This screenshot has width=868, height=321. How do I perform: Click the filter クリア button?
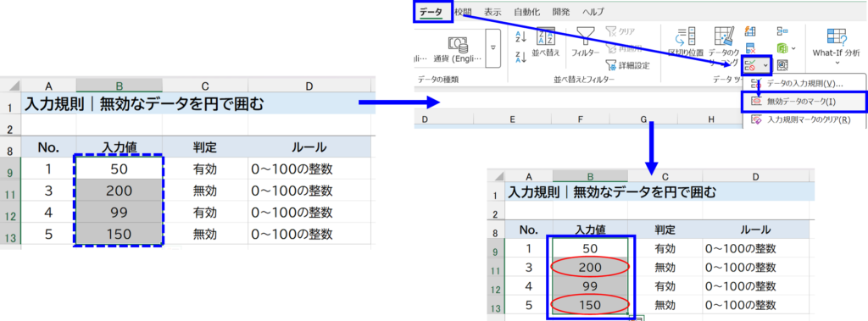tap(620, 31)
